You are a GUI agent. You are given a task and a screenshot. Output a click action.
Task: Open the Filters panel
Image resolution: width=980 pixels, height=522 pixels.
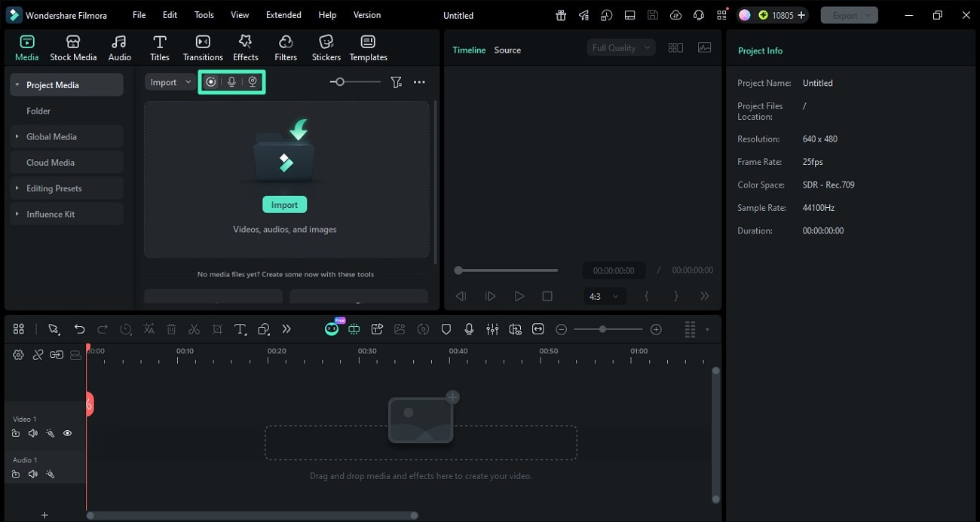[x=286, y=48]
